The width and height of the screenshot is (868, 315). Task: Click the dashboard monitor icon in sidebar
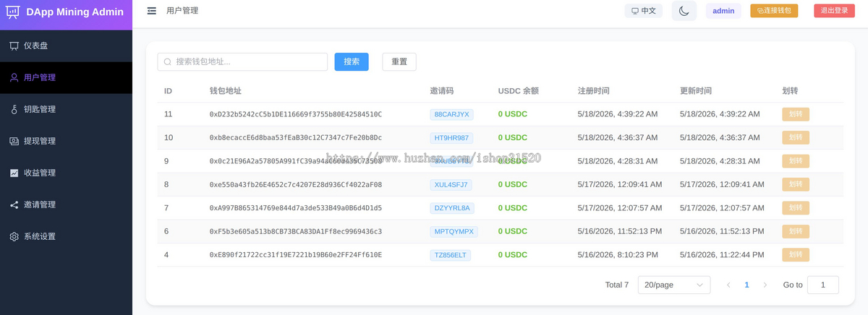tap(14, 46)
